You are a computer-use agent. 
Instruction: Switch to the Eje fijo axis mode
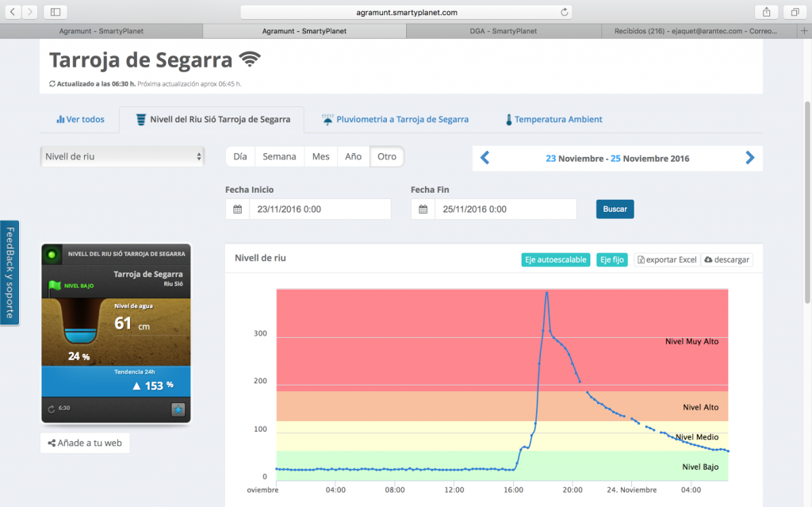[612, 259]
